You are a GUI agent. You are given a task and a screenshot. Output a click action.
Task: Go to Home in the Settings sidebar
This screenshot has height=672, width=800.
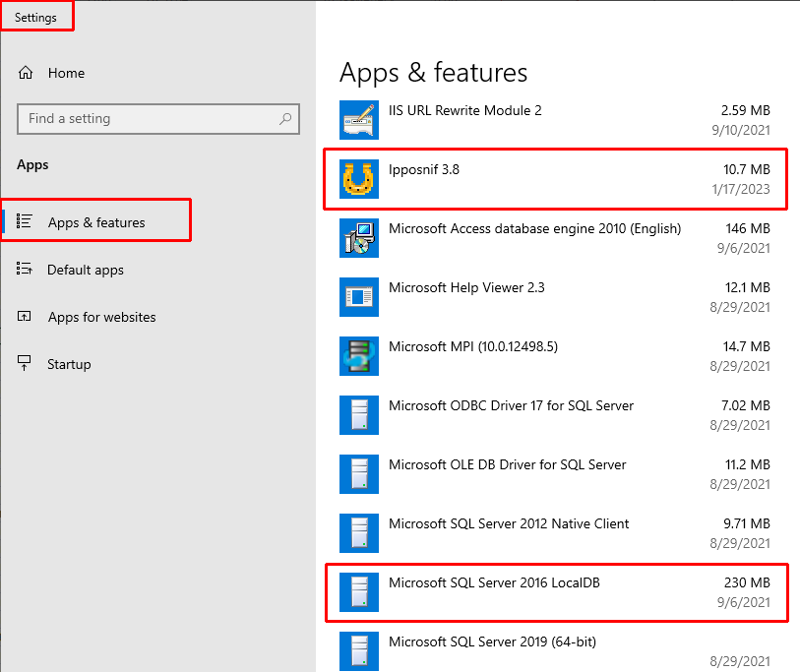tap(66, 73)
